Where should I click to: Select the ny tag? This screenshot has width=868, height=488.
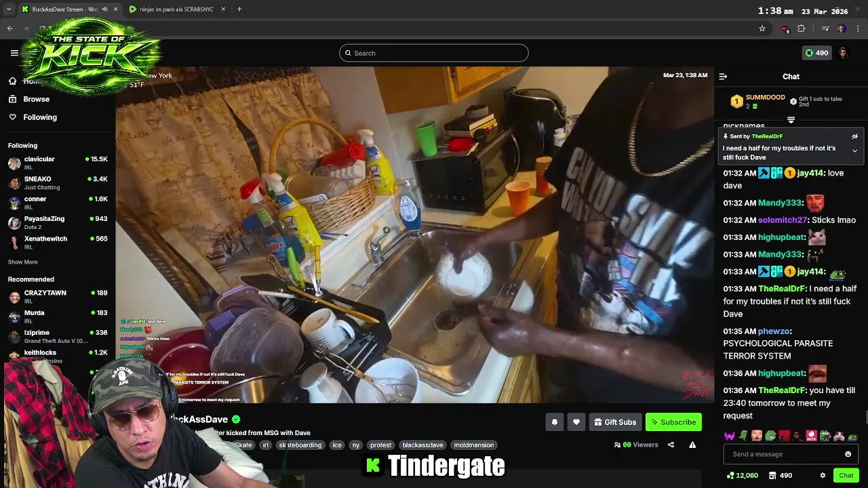tap(356, 445)
